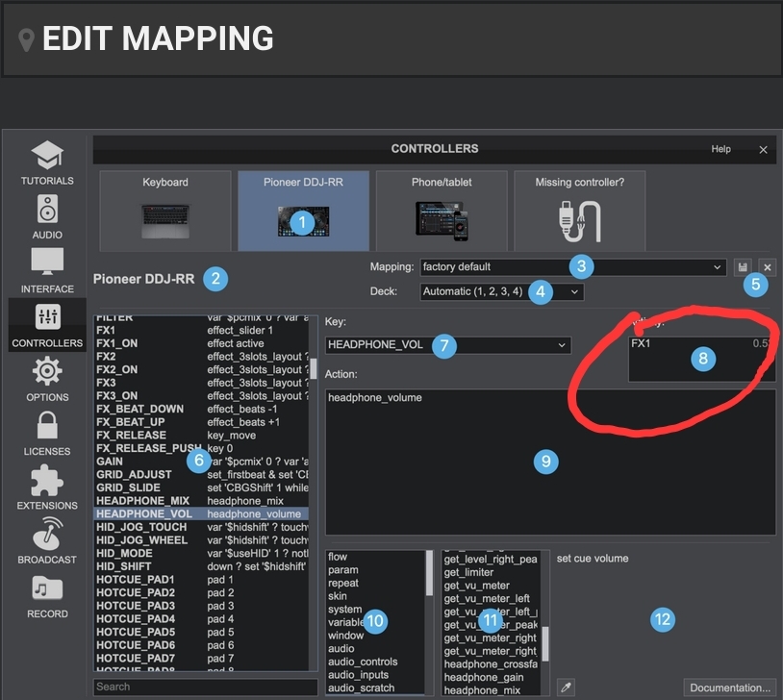The width and height of the screenshot is (783, 700).
Task: Open the Mapping dropdown set to factory default
Action: coord(572,267)
